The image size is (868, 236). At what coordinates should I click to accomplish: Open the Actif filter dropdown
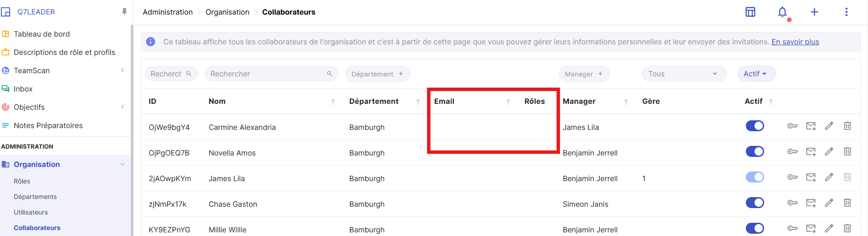click(x=756, y=74)
